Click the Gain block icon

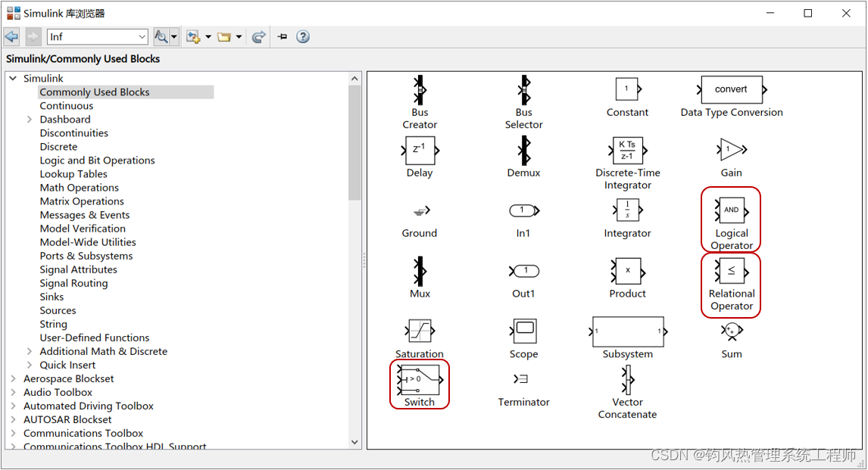731,149
